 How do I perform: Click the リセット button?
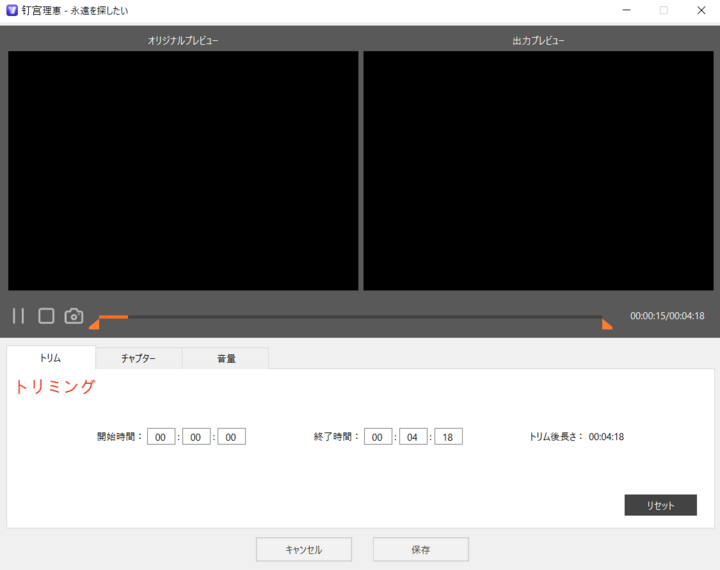click(x=660, y=505)
